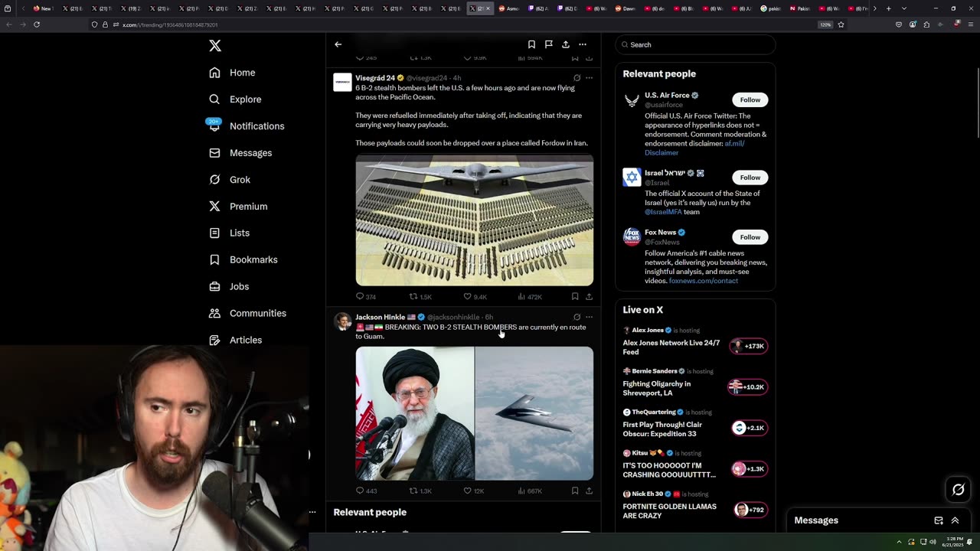Follow Fox News

click(750, 237)
